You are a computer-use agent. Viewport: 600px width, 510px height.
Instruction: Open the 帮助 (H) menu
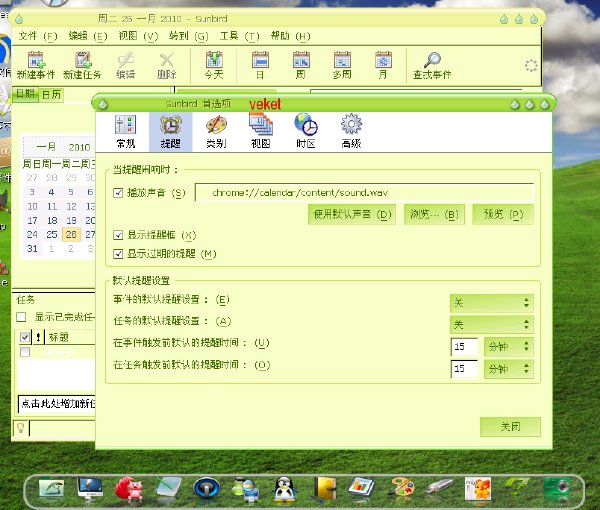(x=290, y=36)
